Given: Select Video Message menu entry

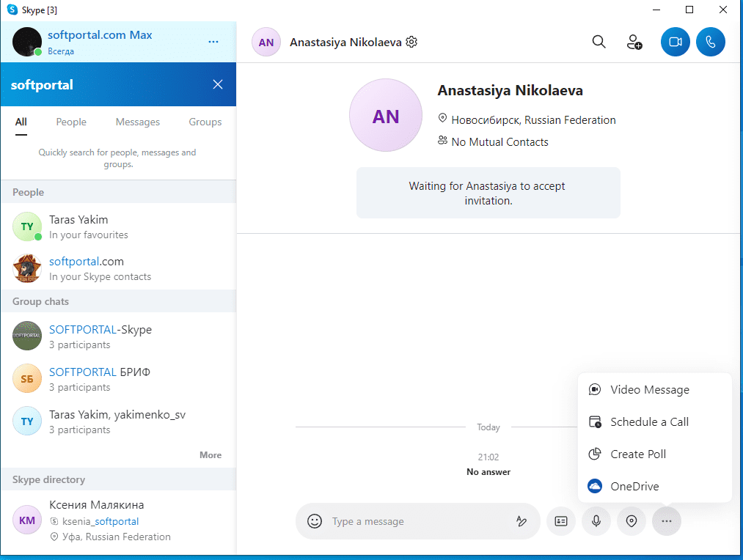Looking at the screenshot, I should tap(655, 390).
